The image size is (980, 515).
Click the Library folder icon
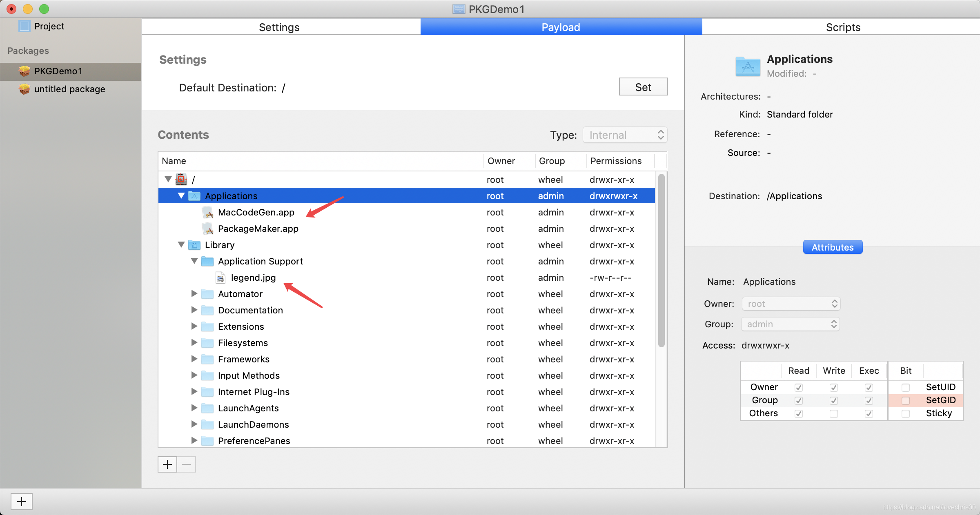point(194,245)
